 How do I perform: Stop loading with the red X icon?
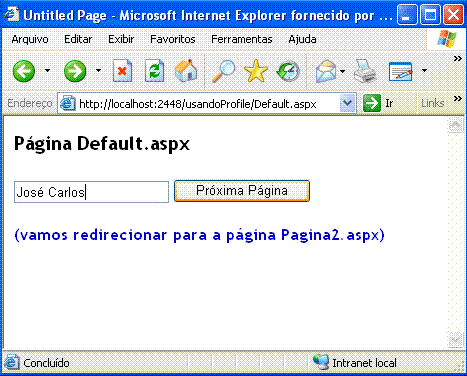[122, 71]
